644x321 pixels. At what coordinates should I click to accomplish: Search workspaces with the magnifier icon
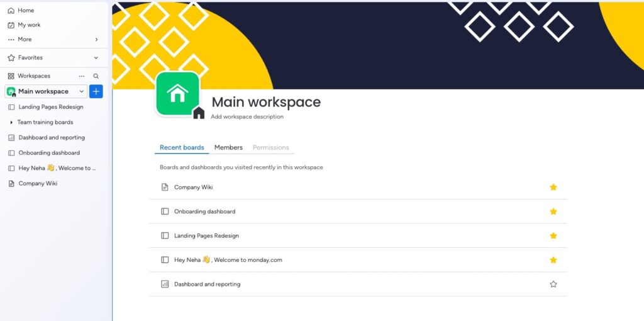tap(96, 76)
